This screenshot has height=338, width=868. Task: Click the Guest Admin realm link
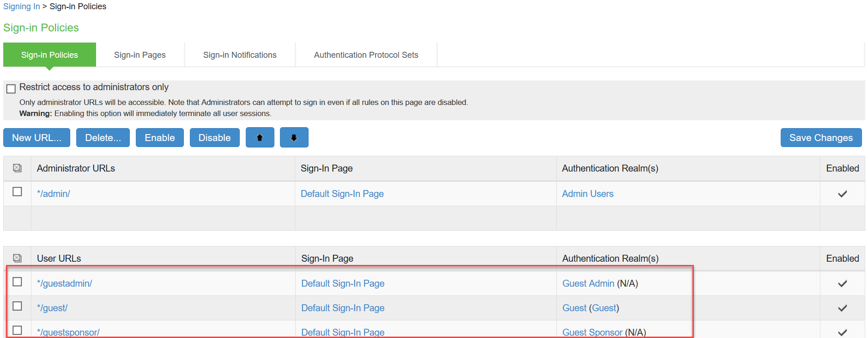pos(588,283)
